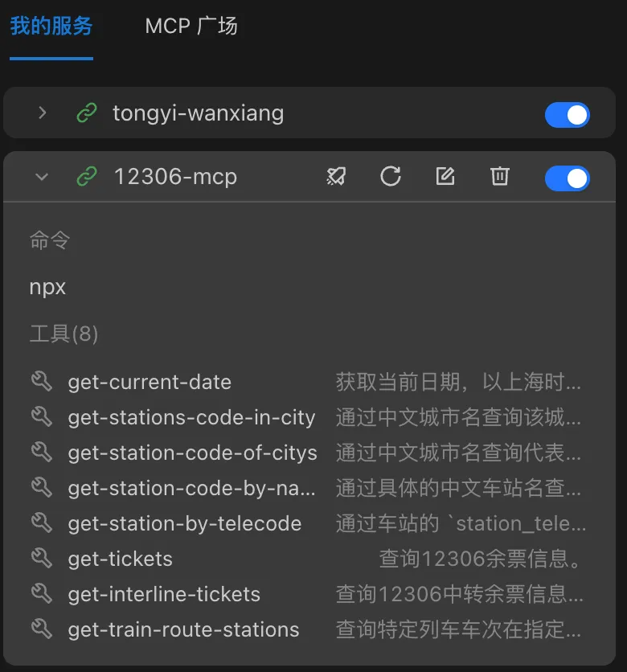Disable the tongyi-wanxiang service switch

[567, 115]
